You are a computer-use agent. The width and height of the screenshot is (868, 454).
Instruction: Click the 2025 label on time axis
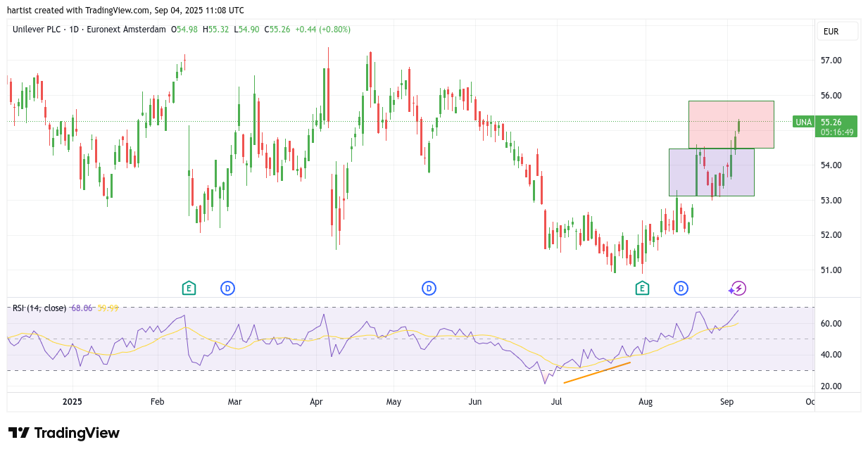coord(73,402)
